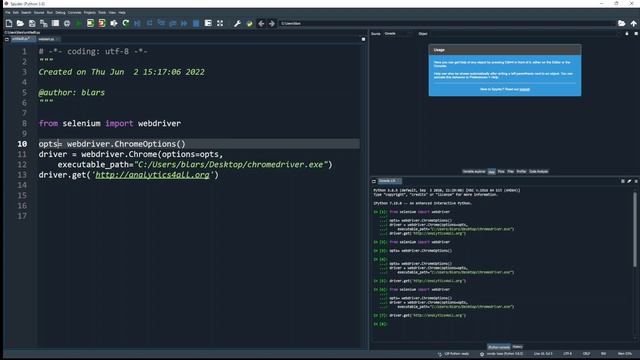Open the Debug menu
This screenshot has width=640, height=360.
click(60, 13)
